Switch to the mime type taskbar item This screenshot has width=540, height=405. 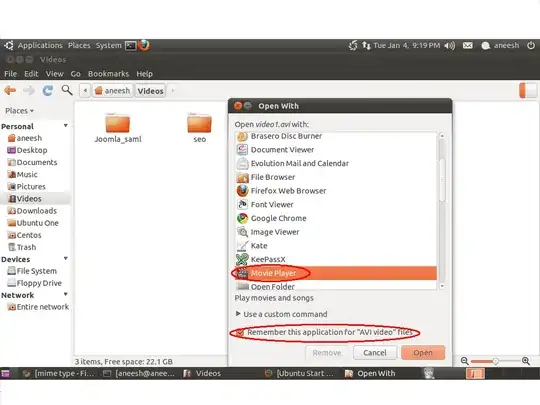click(x=59, y=373)
